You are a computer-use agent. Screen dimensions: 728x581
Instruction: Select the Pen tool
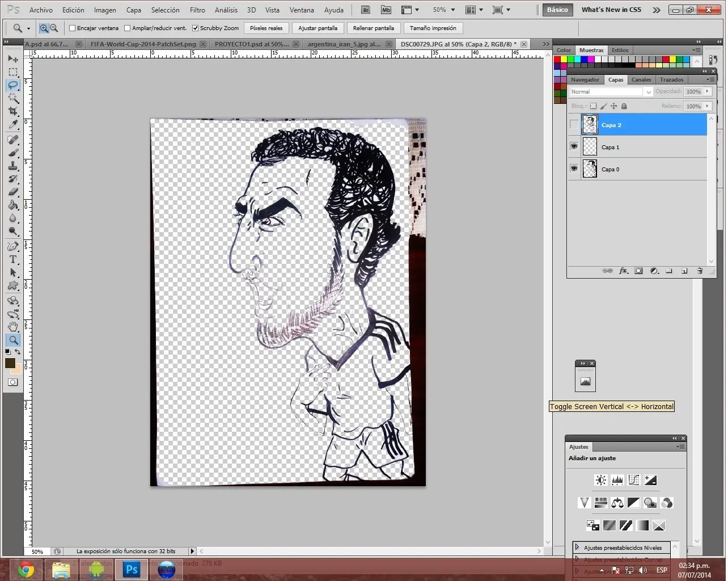tap(13, 246)
